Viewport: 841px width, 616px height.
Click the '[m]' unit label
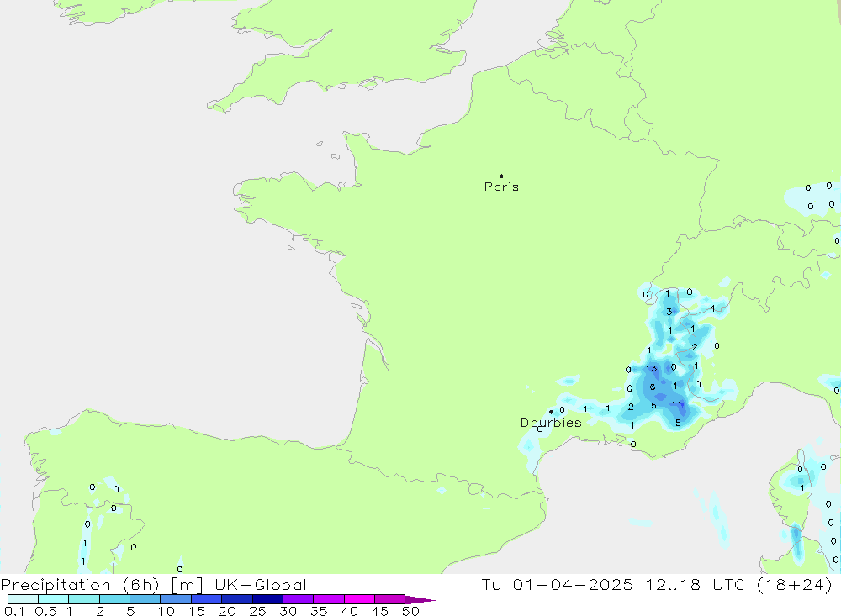coord(187,585)
